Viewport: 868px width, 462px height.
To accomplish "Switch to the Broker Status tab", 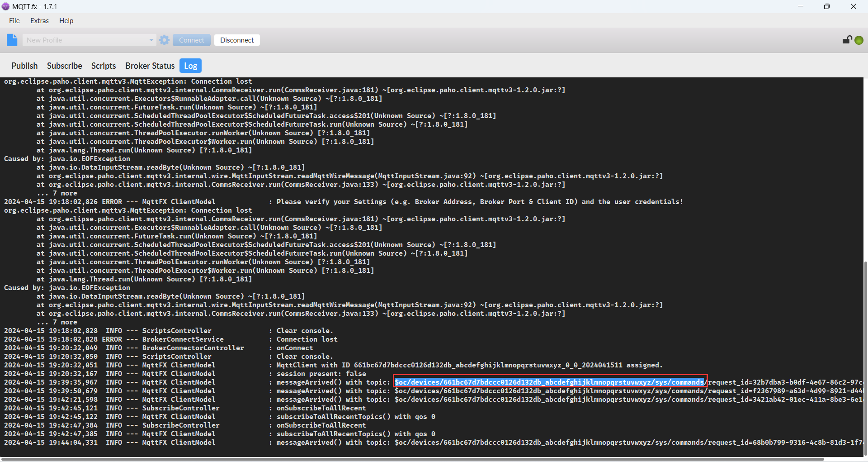I will (x=150, y=66).
